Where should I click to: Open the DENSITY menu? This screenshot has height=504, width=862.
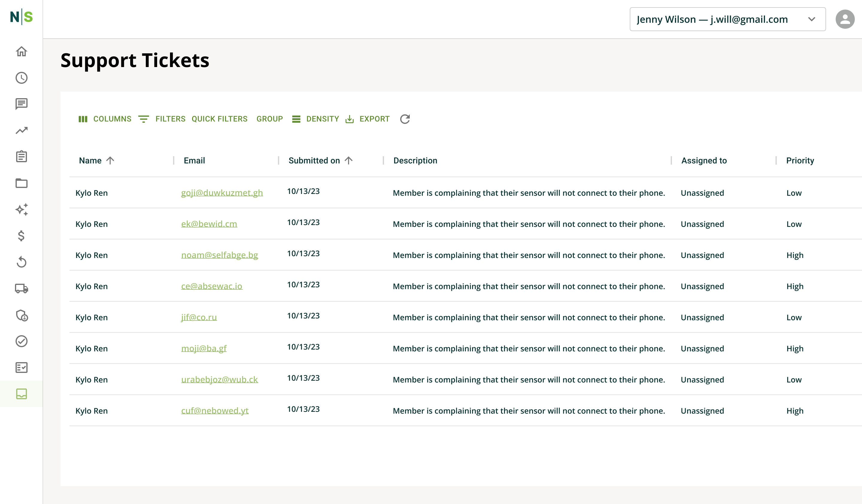click(315, 119)
